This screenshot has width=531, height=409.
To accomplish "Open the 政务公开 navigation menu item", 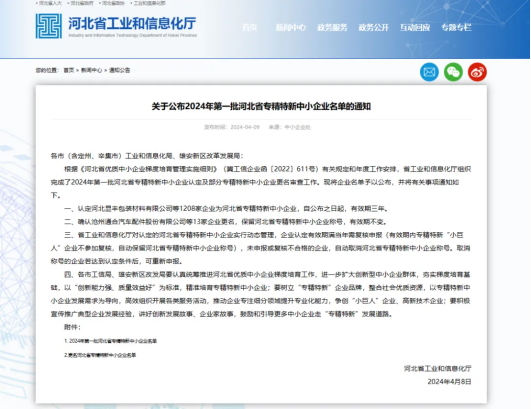I will 374,27.
